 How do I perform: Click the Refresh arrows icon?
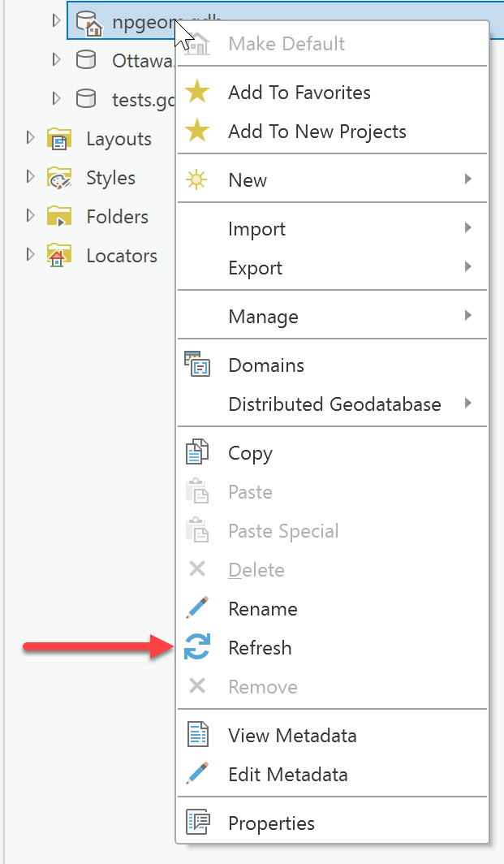pos(197,648)
